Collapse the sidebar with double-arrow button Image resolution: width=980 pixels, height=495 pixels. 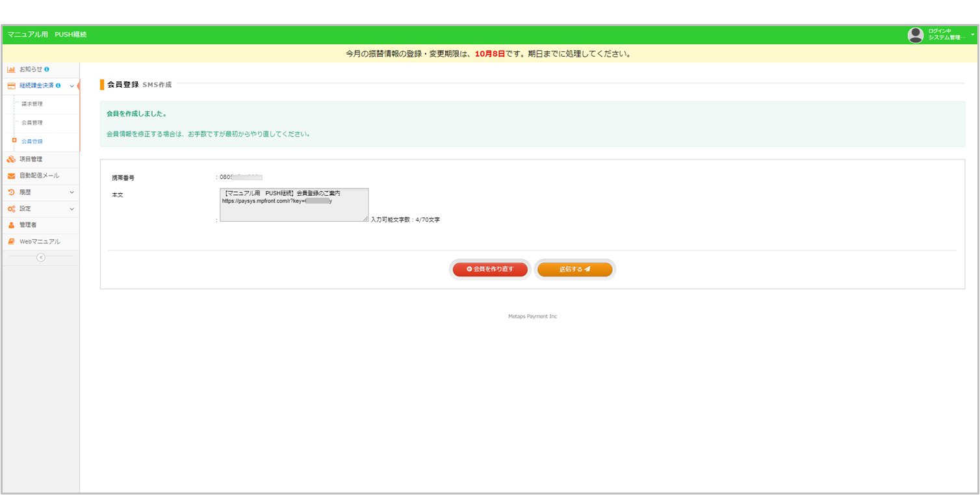tap(41, 258)
